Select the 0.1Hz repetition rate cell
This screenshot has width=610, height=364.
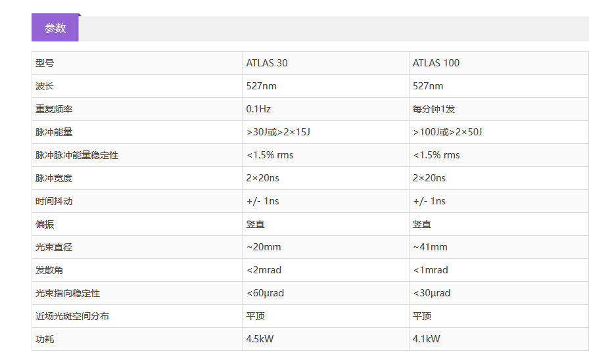(258, 109)
